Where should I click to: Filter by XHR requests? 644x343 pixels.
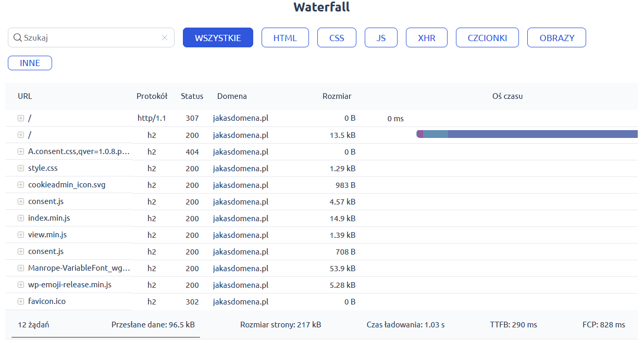[426, 38]
